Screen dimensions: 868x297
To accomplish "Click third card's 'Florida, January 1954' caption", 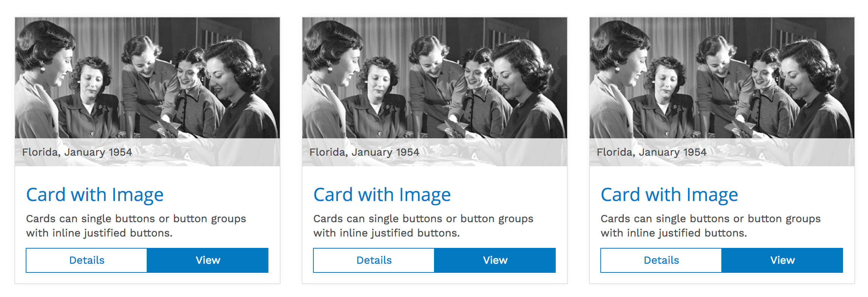I will click(x=652, y=152).
